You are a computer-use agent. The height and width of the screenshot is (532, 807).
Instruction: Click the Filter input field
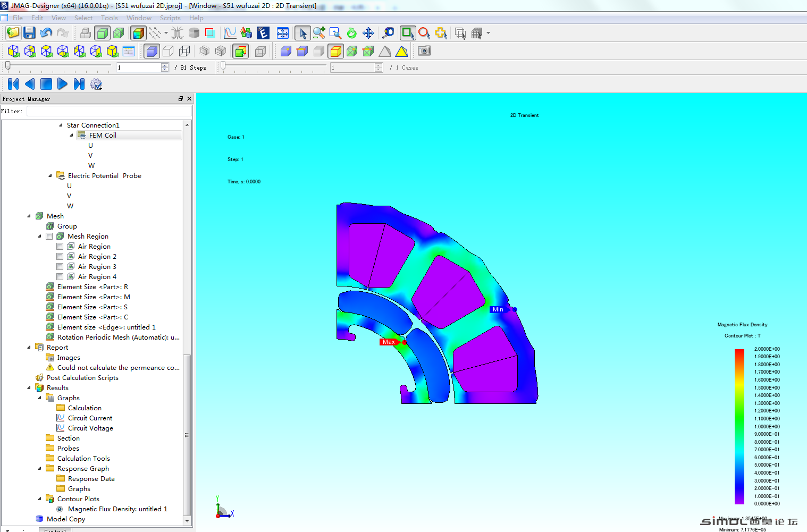click(x=110, y=111)
